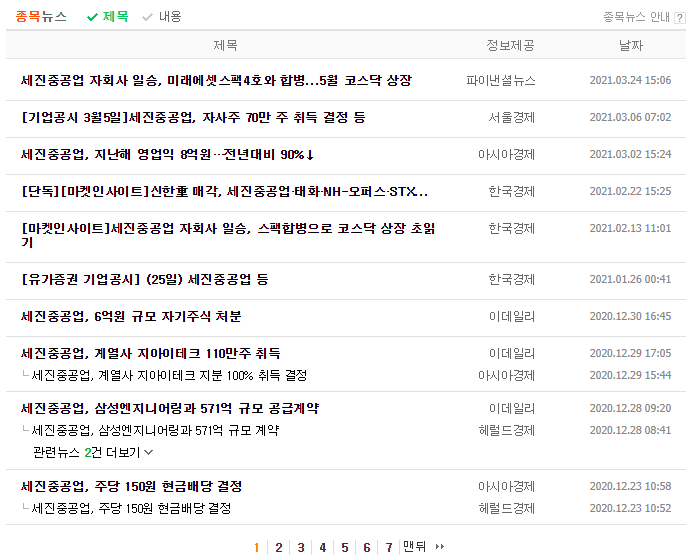Open article 삼성엔지니어링과 571억 규모 공급계약

pos(170,408)
